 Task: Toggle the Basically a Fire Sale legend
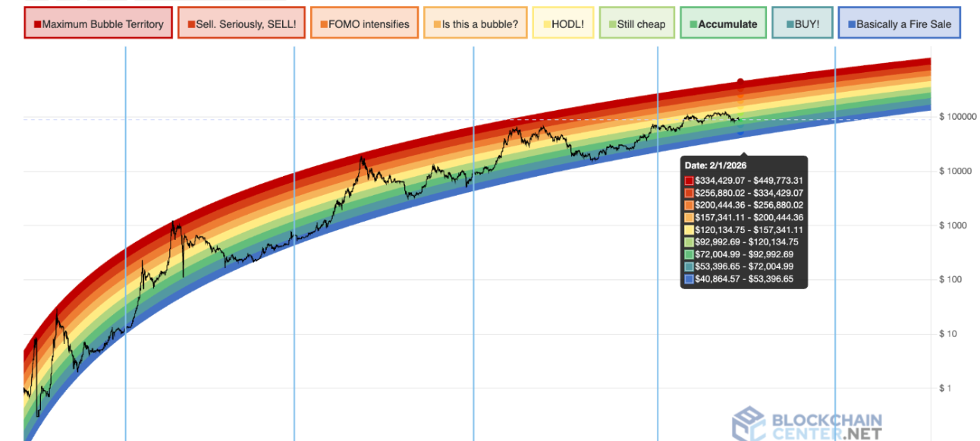click(x=899, y=24)
